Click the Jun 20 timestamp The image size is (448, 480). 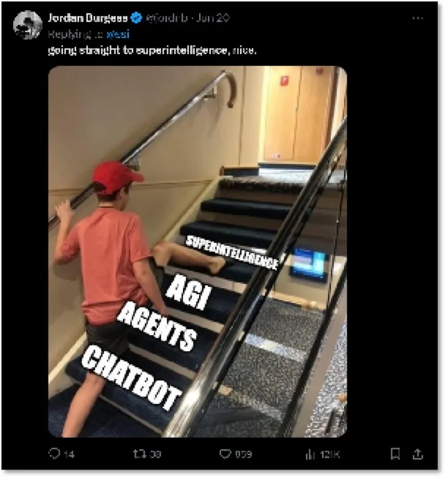pos(213,18)
